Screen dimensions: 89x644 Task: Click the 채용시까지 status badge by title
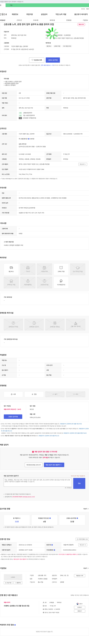[x=81, y=24]
